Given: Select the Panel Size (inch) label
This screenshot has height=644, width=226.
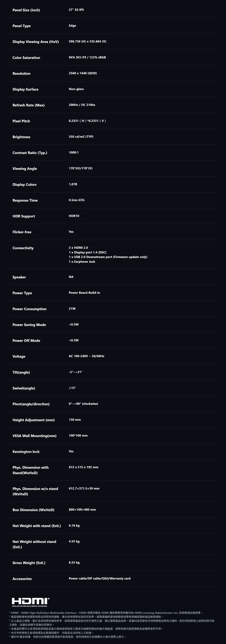Looking at the screenshot, I should click(x=26, y=10).
